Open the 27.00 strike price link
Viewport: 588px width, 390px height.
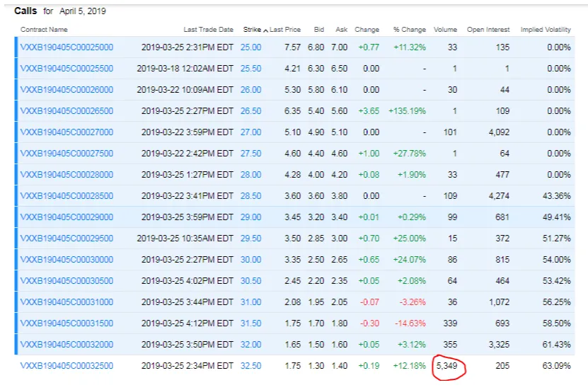[250, 132]
